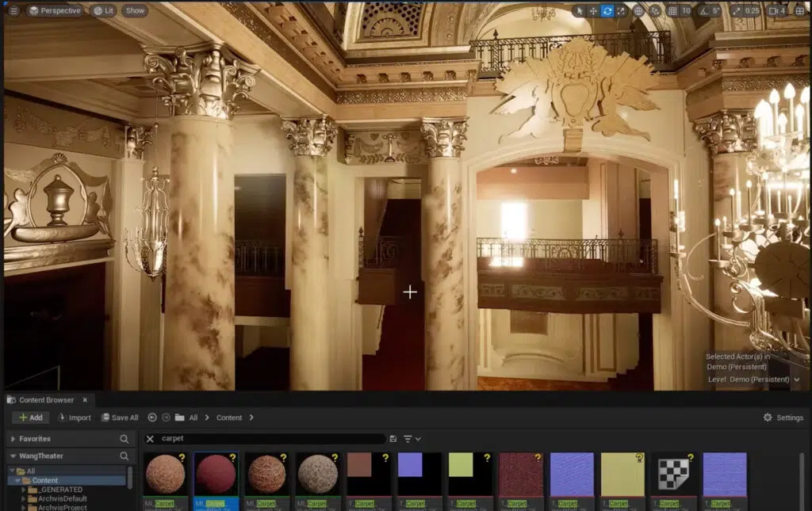The height and width of the screenshot is (511, 812).
Task: Select the object selection cursor tool
Action: pos(580,11)
